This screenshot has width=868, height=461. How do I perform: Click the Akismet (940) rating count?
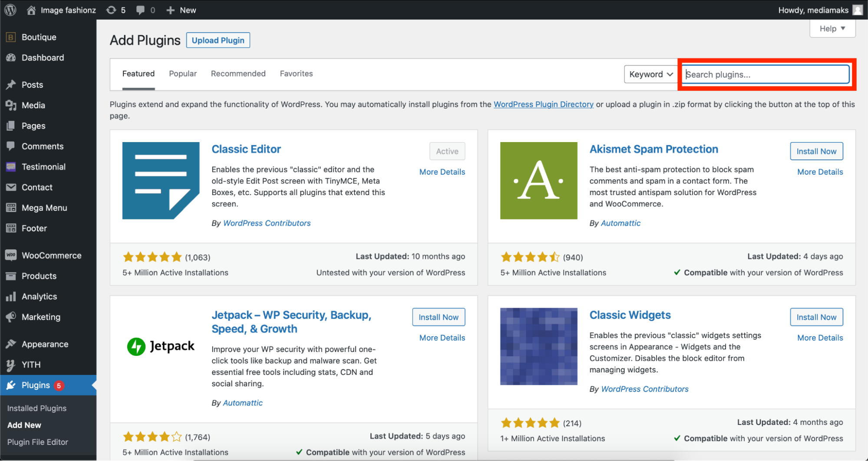573,258
